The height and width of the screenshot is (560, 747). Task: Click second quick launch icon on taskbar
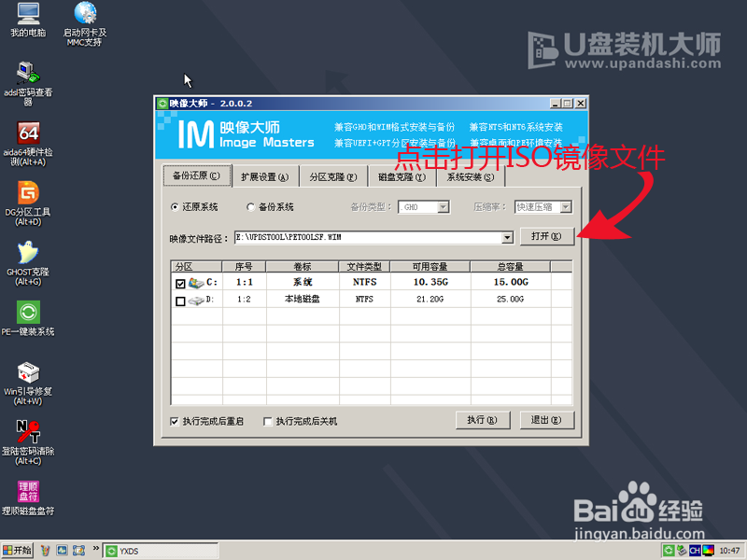[x=62, y=551]
